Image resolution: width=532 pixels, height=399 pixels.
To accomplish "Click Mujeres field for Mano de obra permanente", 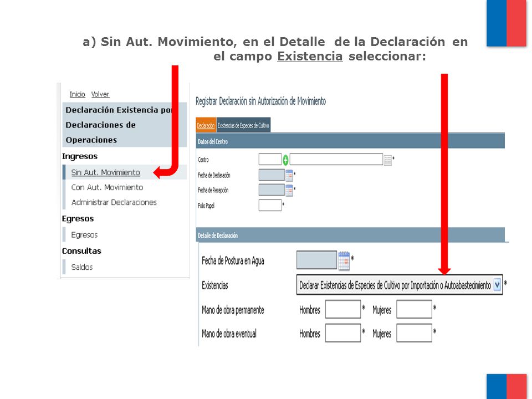I will pos(415,309).
